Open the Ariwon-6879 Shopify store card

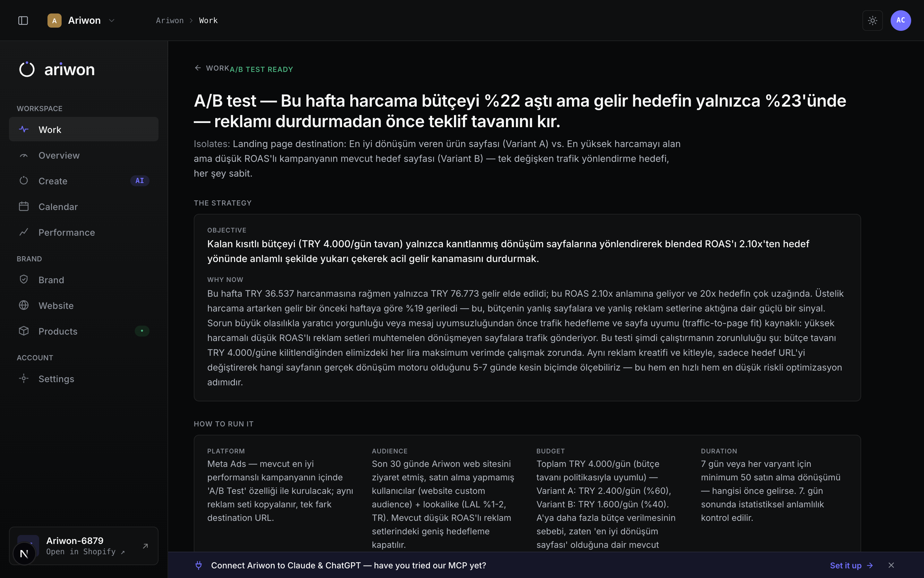click(84, 546)
